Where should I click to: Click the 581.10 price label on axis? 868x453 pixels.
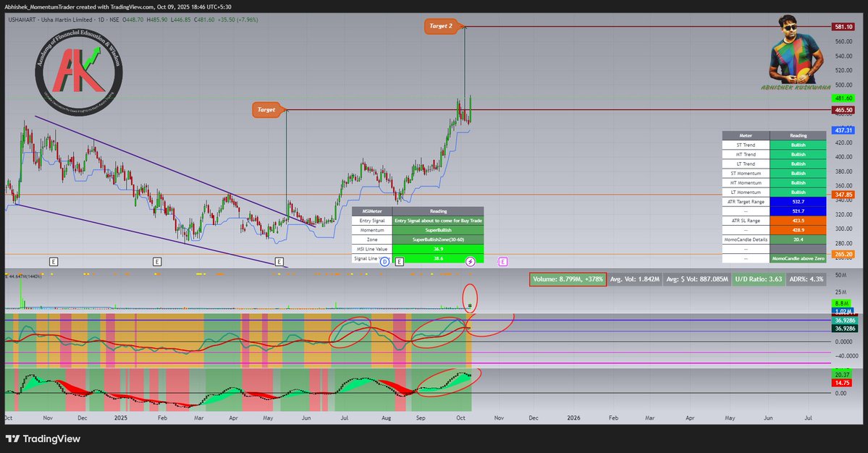click(843, 27)
